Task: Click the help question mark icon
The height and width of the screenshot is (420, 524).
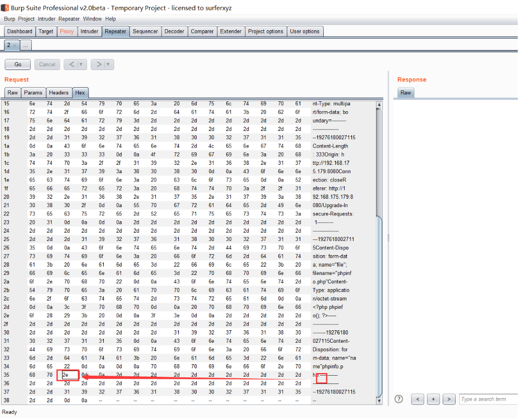Action: pyautogui.click(x=399, y=399)
